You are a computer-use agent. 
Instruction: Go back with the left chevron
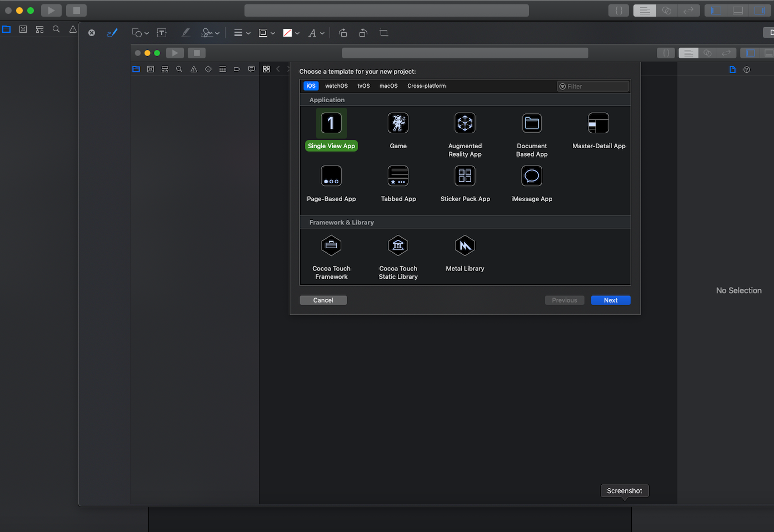(278, 69)
